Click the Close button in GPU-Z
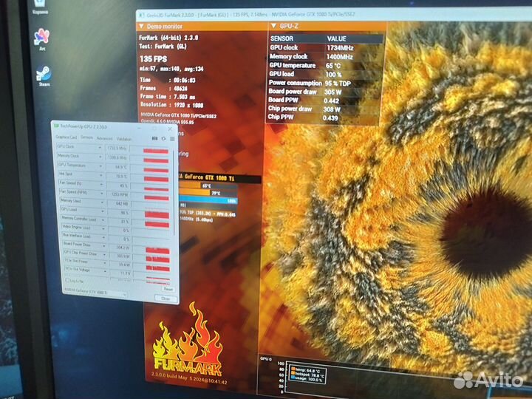The image size is (532, 399). pos(166,299)
